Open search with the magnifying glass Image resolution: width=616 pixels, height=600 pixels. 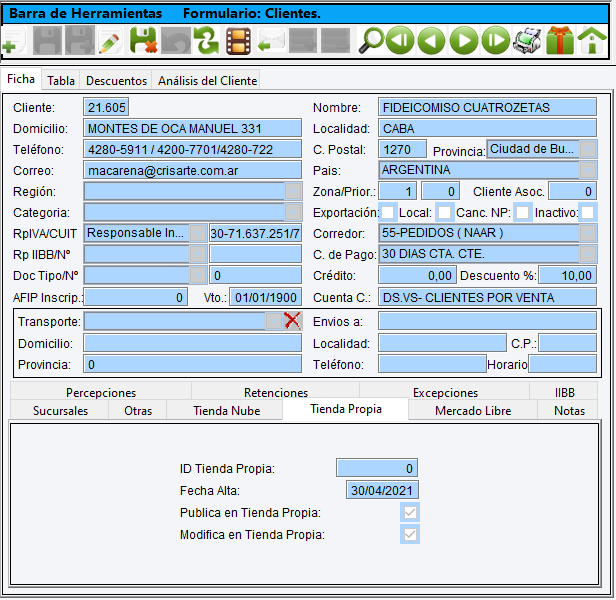[x=371, y=42]
